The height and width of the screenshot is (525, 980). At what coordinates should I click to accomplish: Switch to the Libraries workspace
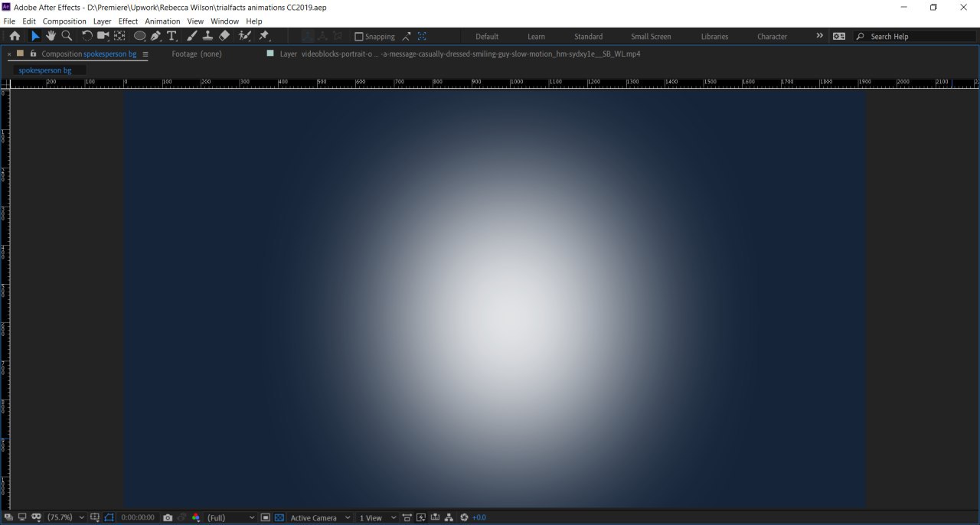click(x=714, y=37)
